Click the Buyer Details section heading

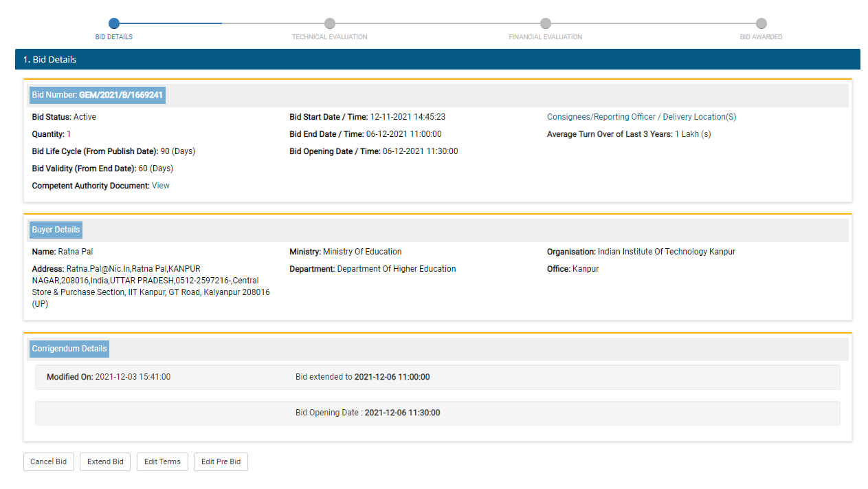(56, 230)
